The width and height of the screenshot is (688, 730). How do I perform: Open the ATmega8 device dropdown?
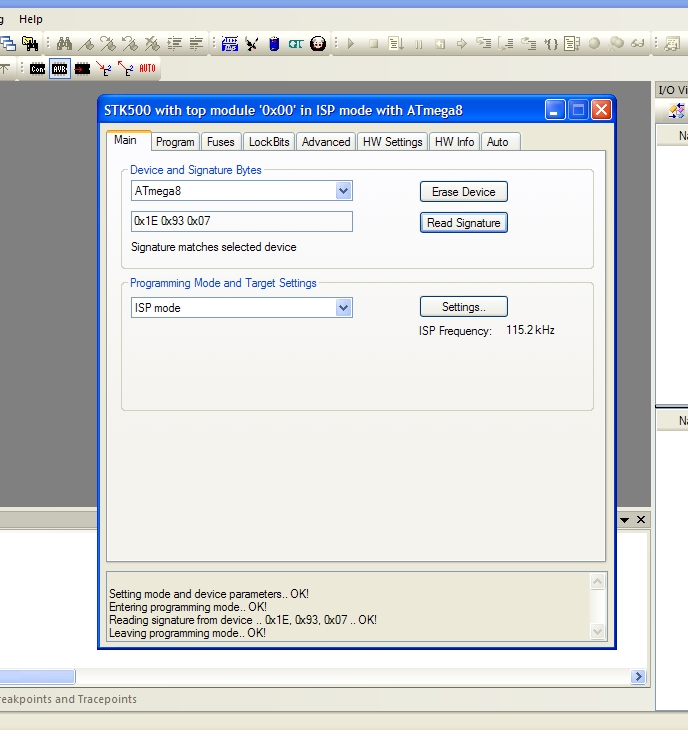click(343, 191)
